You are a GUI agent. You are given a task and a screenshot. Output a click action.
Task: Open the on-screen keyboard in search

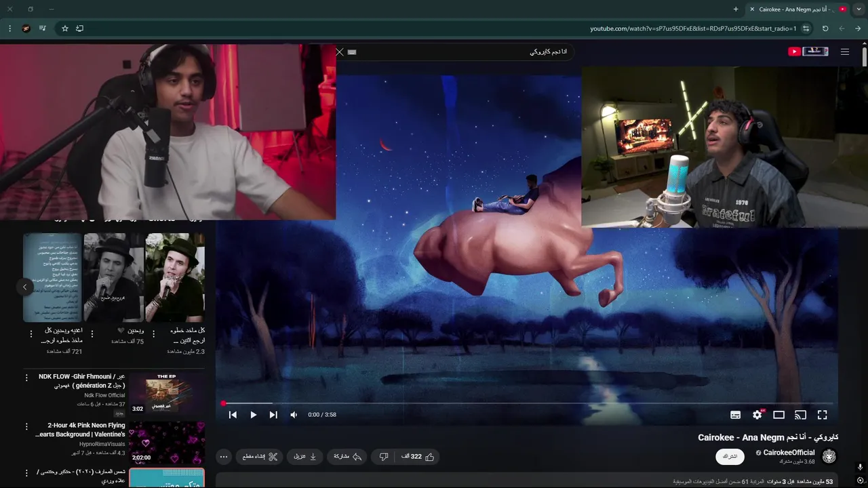pos(352,52)
